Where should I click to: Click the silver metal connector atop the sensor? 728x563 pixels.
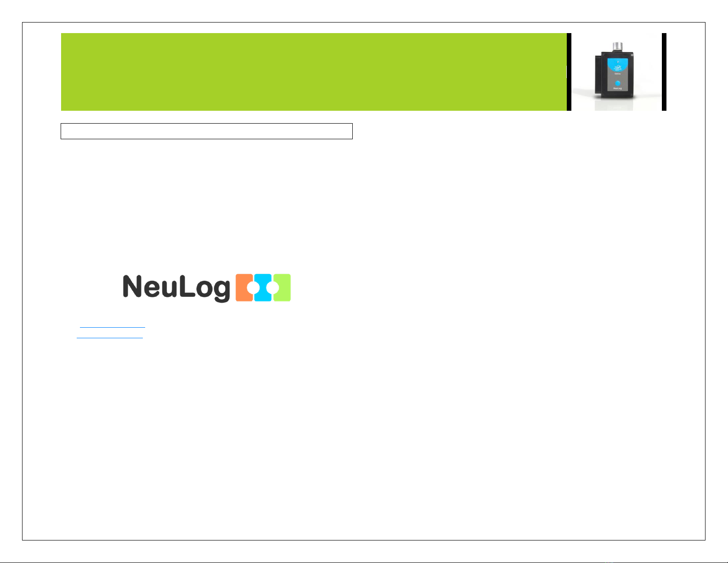[618, 46]
